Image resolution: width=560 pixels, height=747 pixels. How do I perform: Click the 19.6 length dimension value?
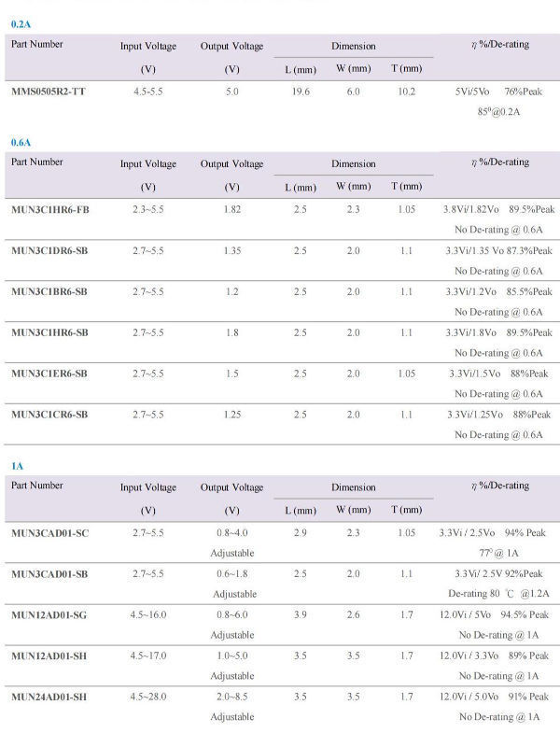tap(300, 92)
